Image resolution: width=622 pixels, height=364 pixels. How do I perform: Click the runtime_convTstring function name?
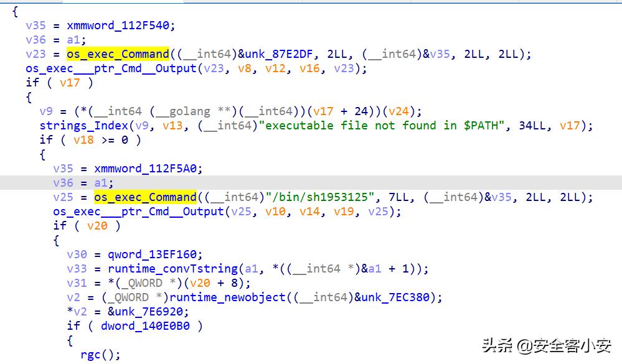tap(172, 269)
